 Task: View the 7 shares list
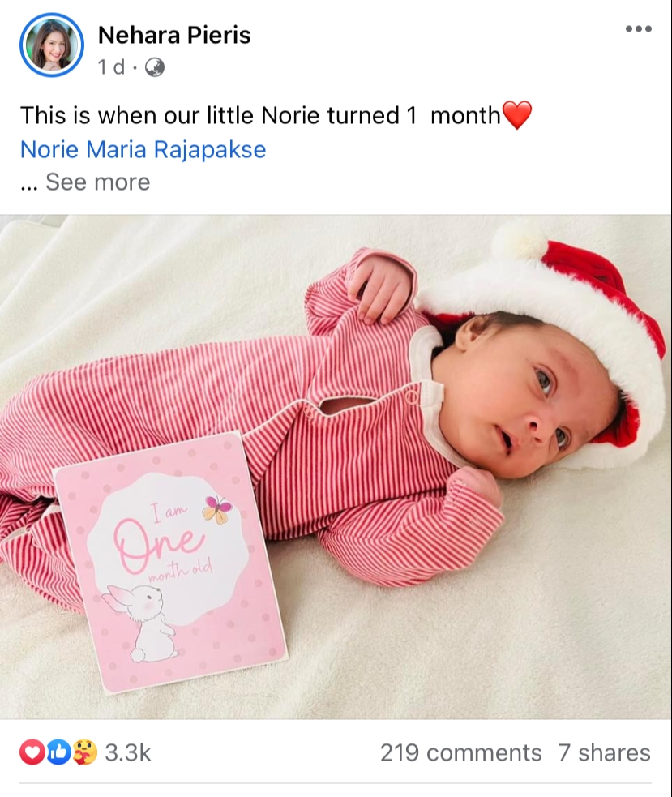click(605, 752)
